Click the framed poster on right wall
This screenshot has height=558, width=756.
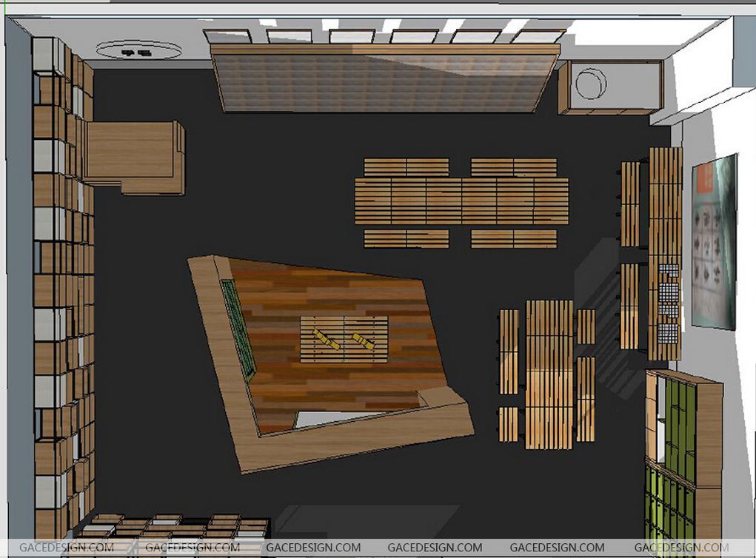(715, 242)
